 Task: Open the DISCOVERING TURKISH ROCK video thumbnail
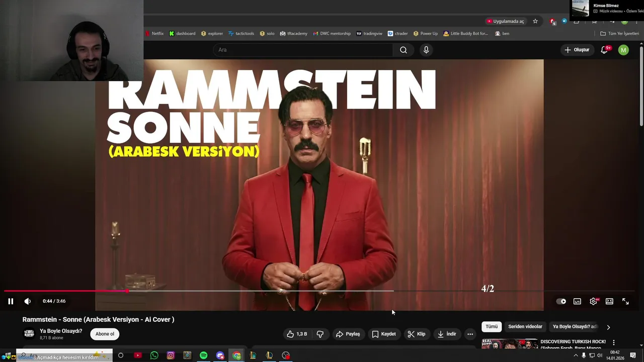point(509,344)
